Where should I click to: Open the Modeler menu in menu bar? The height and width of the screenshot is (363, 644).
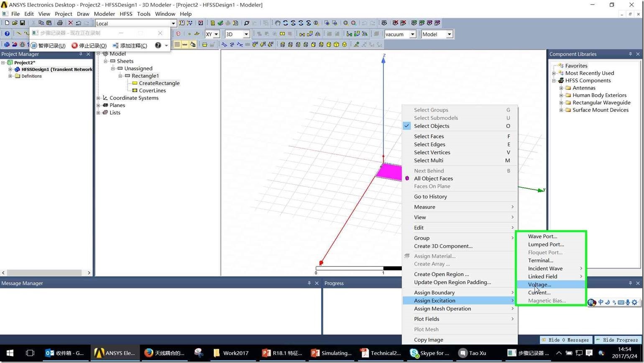click(x=104, y=14)
